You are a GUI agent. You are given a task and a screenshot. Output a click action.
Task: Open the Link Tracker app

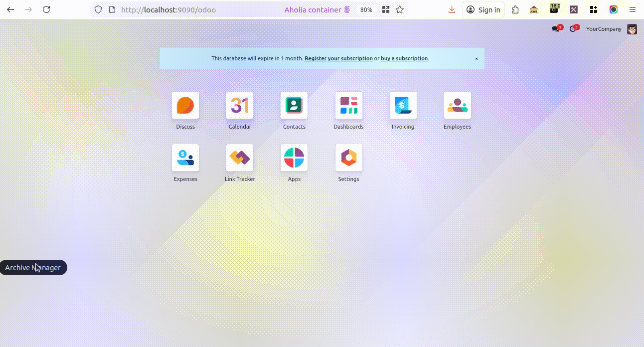[240, 158]
